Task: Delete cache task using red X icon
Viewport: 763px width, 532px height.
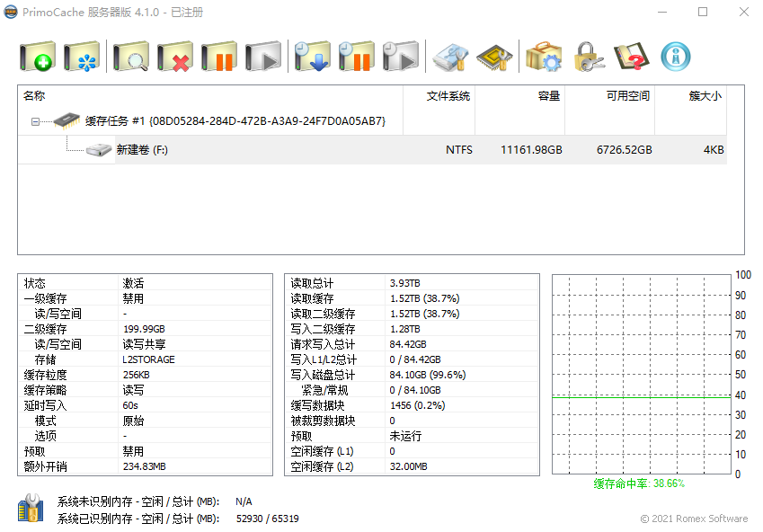Action: [175, 58]
